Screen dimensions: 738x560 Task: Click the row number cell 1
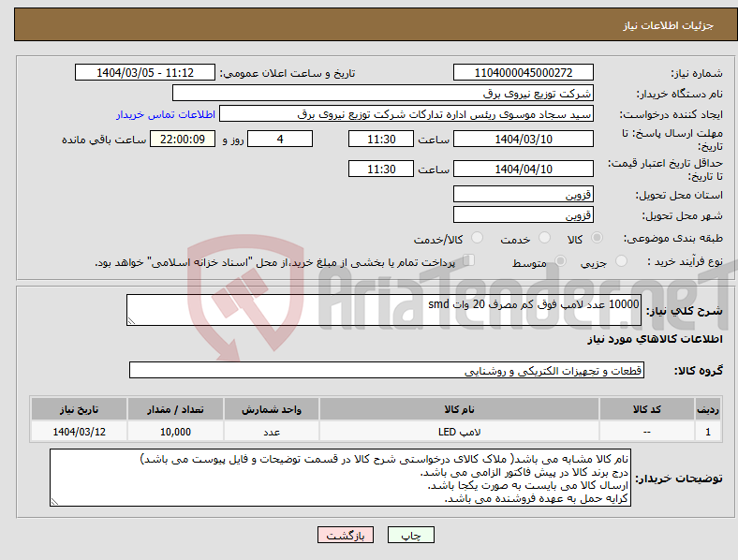(708, 432)
